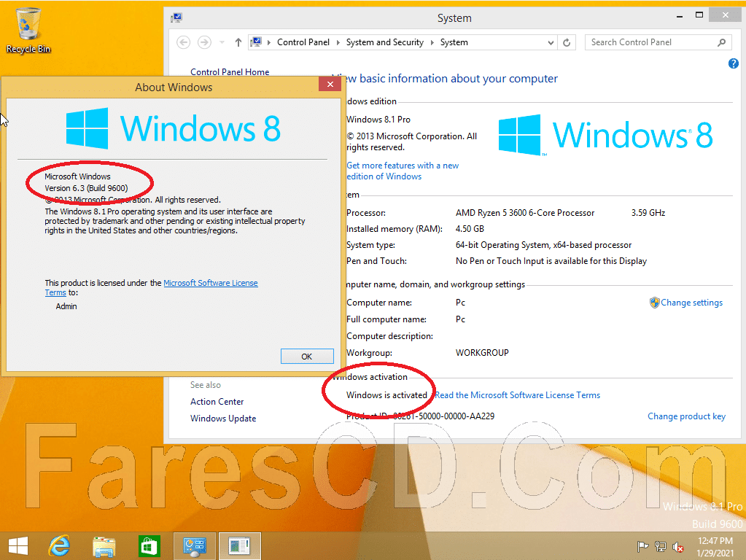Click the Windows Start button
Screen dimensions: 746x560
[18, 545]
